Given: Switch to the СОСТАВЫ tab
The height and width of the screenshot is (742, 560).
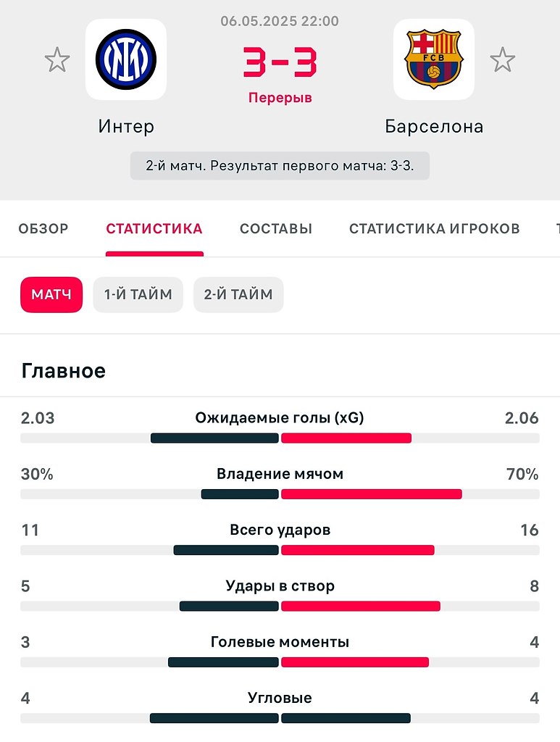Looking at the screenshot, I should click(x=276, y=229).
